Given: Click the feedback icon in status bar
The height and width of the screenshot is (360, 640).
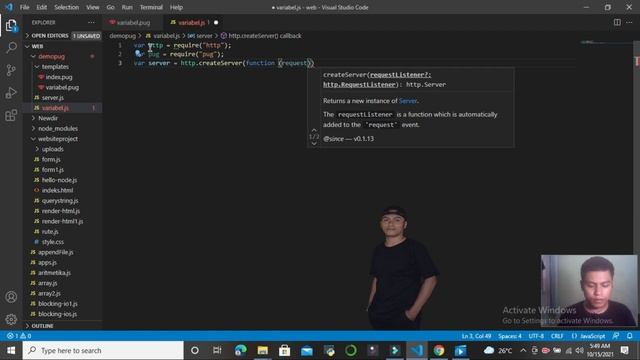Looking at the screenshot, I should pyautogui.click(x=616, y=336).
